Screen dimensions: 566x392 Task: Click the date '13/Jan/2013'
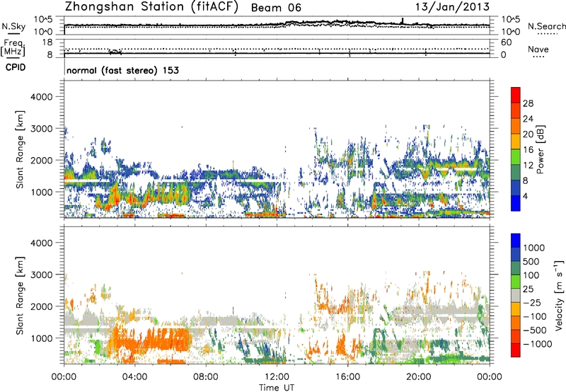pos(453,7)
